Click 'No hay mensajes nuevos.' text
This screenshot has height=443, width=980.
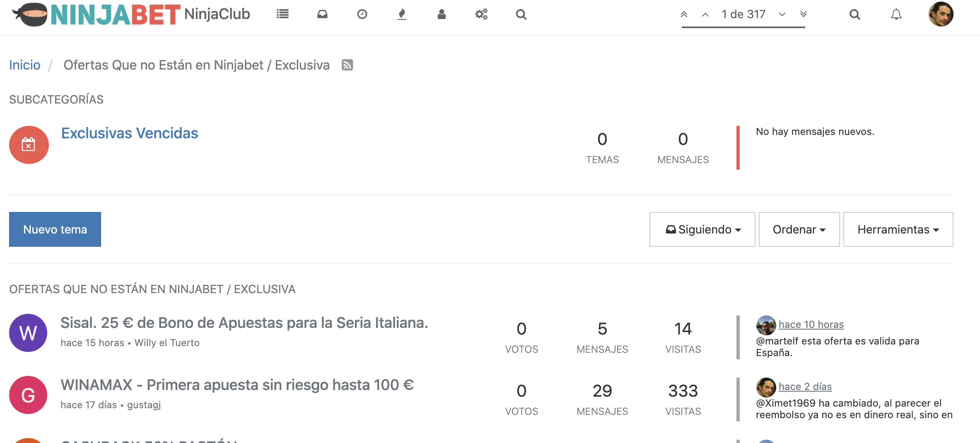pos(815,132)
